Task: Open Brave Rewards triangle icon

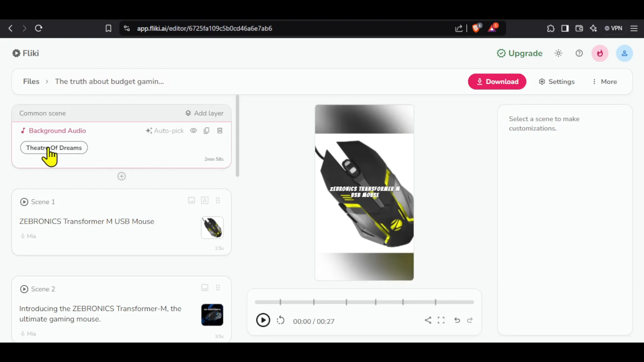Action: pyautogui.click(x=493, y=28)
